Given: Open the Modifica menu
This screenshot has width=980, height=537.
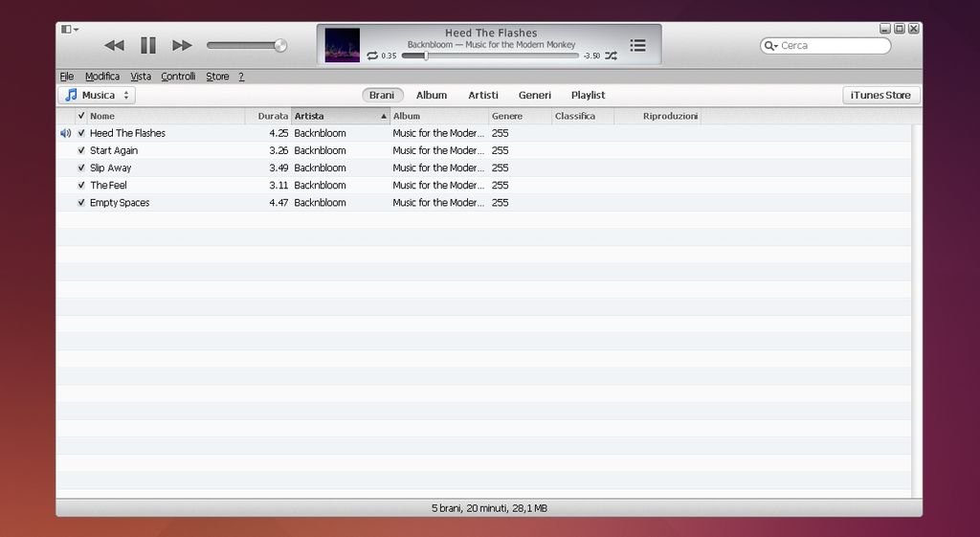Looking at the screenshot, I should tap(102, 77).
